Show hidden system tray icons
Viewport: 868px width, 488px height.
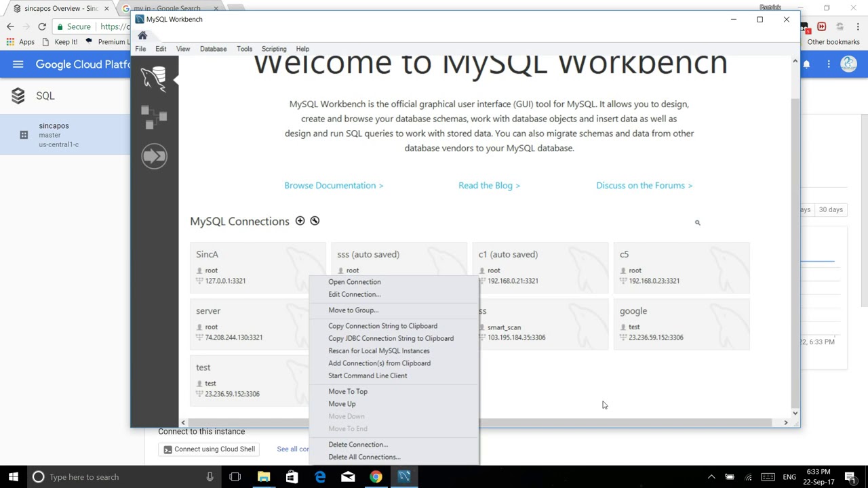click(711, 477)
